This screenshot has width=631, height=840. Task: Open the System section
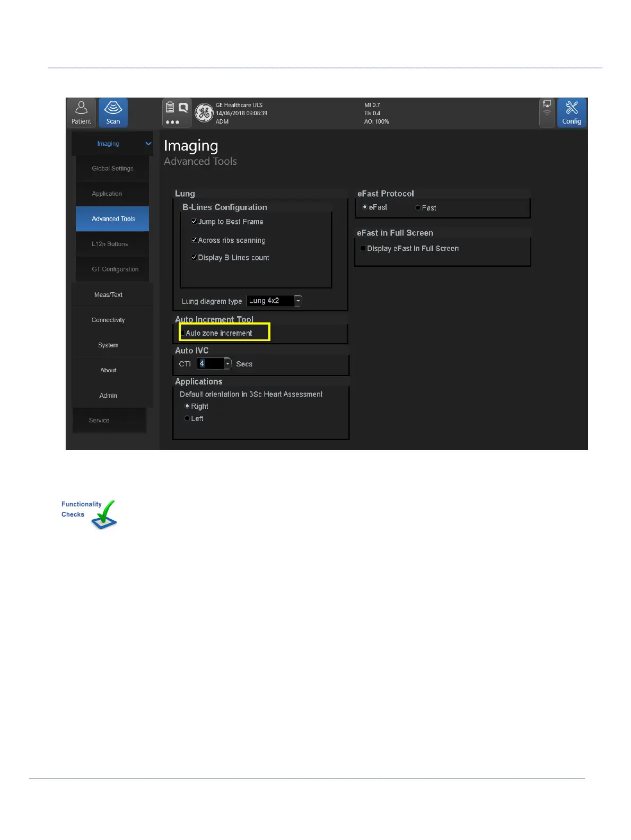pos(112,345)
